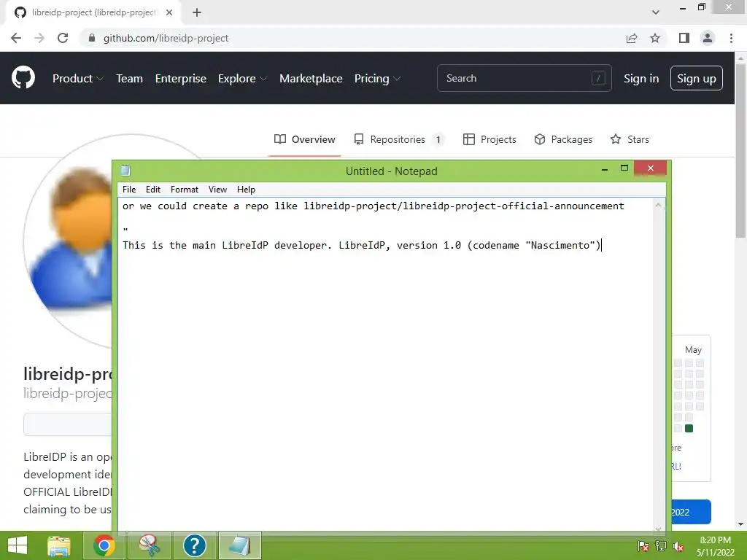Click Notepad's scroll up arrow
Viewport: 747px width, 560px height.
point(659,205)
